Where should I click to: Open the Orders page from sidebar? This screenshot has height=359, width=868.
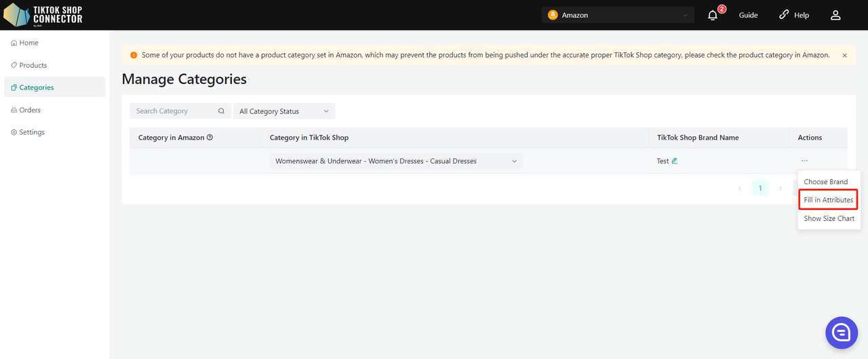click(x=30, y=110)
